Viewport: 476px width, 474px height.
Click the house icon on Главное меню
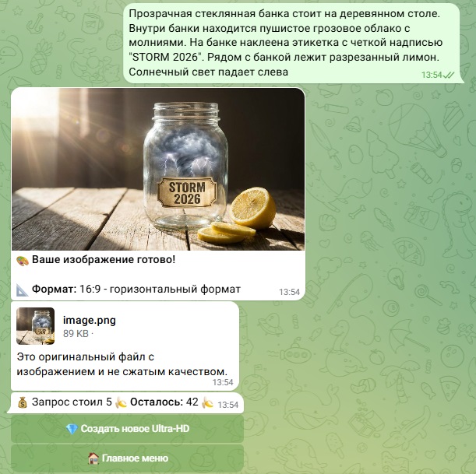click(93, 458)
